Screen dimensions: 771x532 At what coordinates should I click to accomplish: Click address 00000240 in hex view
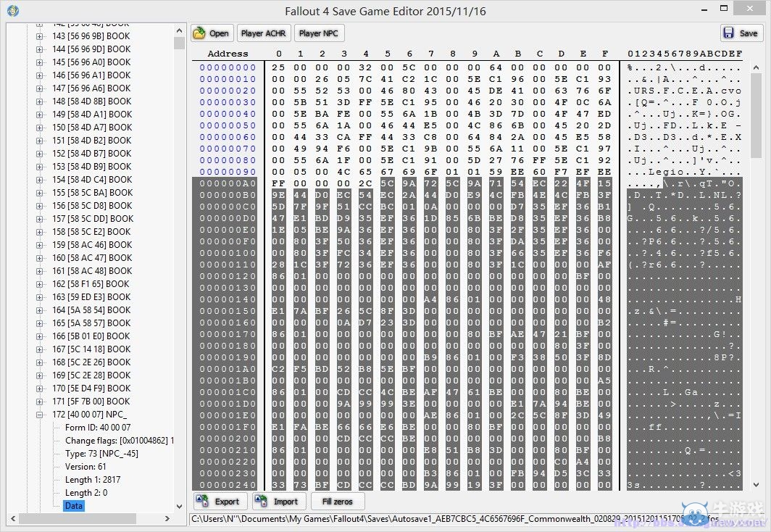pyautogui.click(x=228, y=486)
